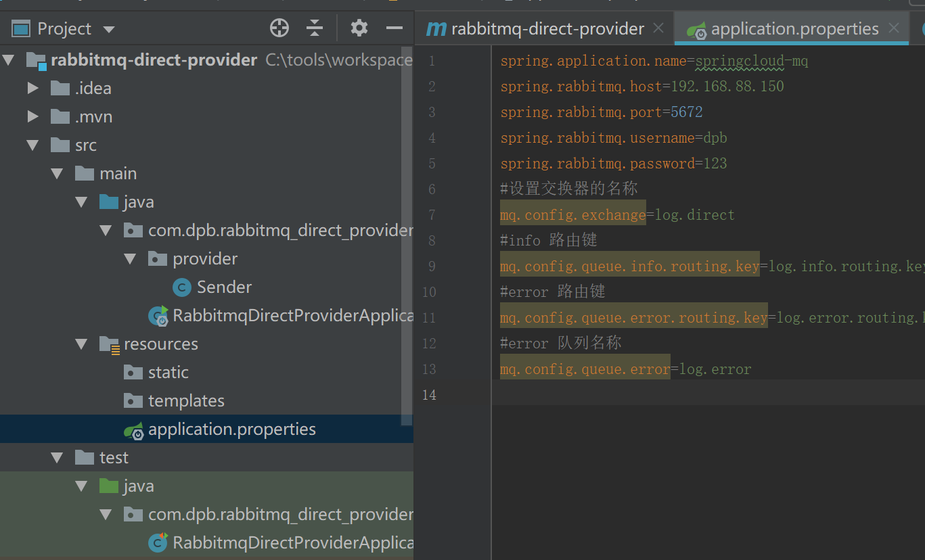Image resolution: width=925 pixels, height=560 pixels.
Task: Collapse the provider package
Action: coord(130,258)
